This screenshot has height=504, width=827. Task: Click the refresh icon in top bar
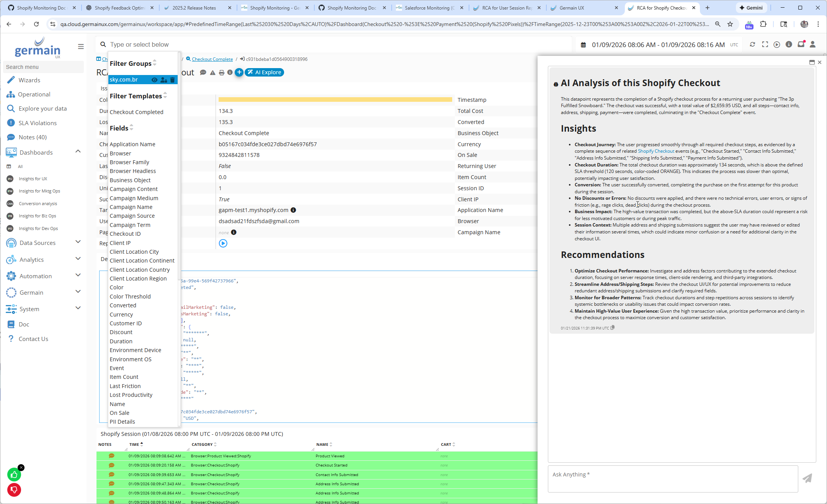click(752, 45)
